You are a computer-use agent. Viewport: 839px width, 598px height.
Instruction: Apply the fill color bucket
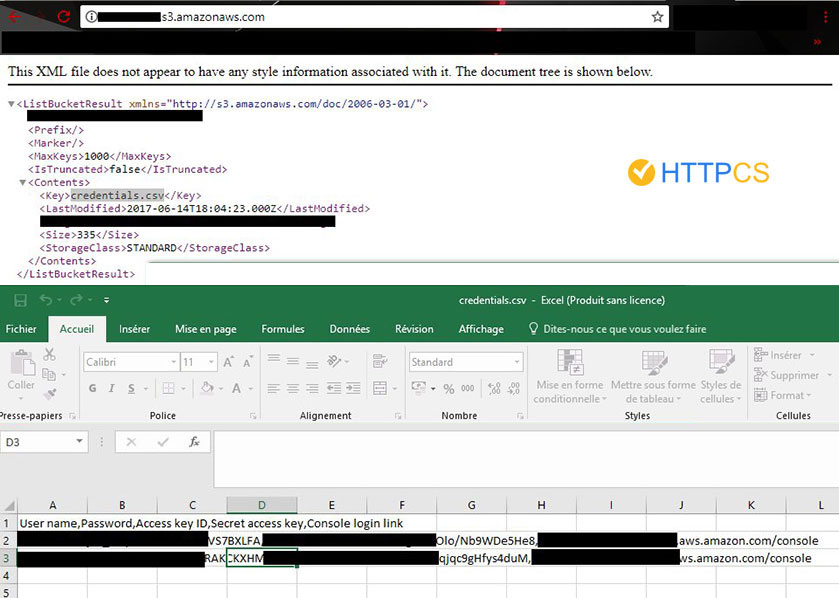coord(207,387)
